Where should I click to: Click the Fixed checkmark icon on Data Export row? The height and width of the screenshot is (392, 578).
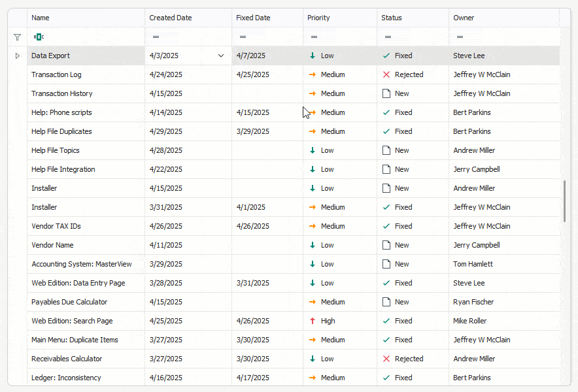click(385, 56)
